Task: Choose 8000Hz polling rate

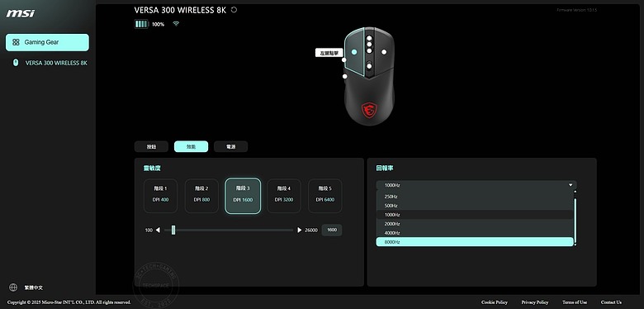Action: [475, 242]
